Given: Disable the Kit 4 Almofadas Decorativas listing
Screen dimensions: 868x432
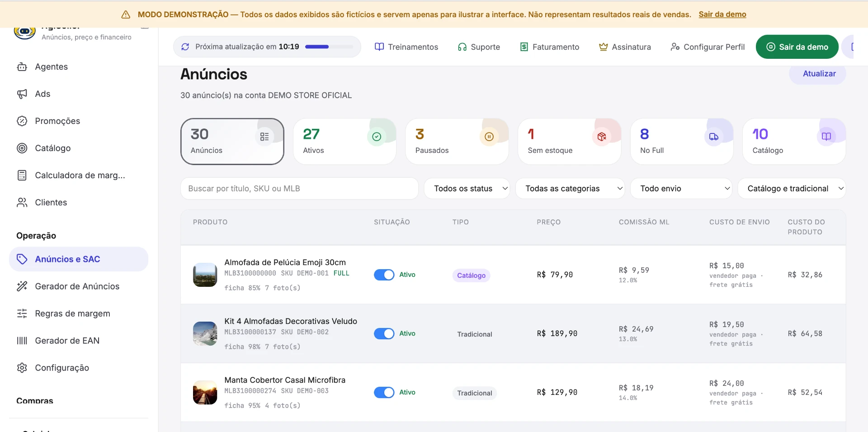Looking at the screenshot, I should point(384,333).
